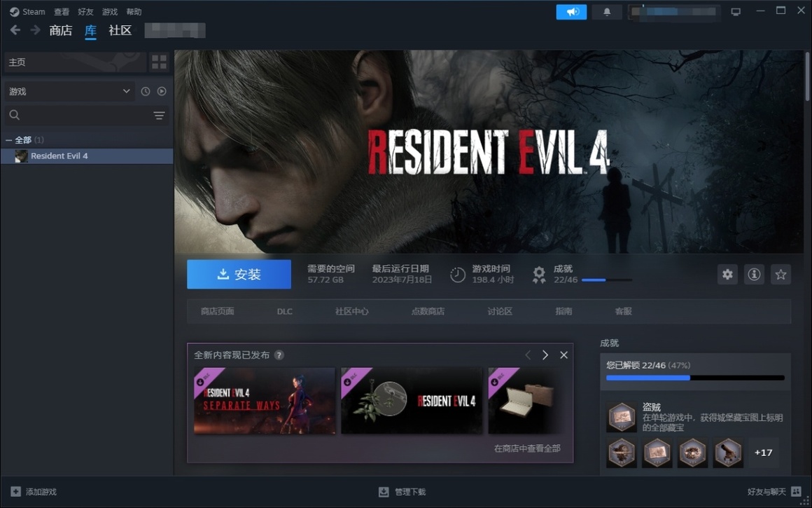Open the 讨论区 link
The image size is (812, 508).
[500, 311]
